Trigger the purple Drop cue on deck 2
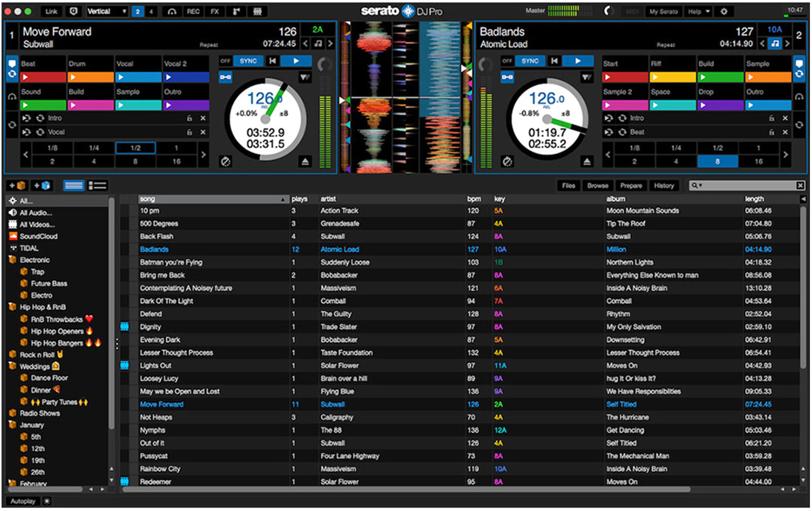The image size is (812, 511). click(x=720, y=106)
